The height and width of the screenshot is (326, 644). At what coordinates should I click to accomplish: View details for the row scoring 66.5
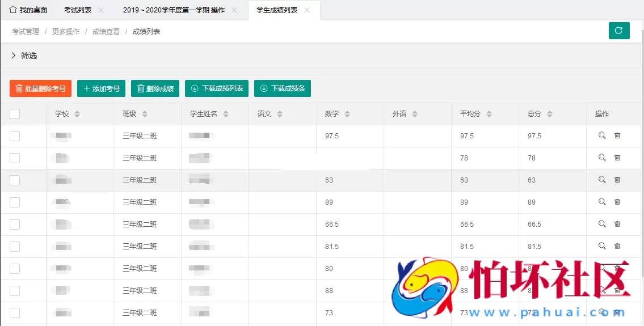601,224
